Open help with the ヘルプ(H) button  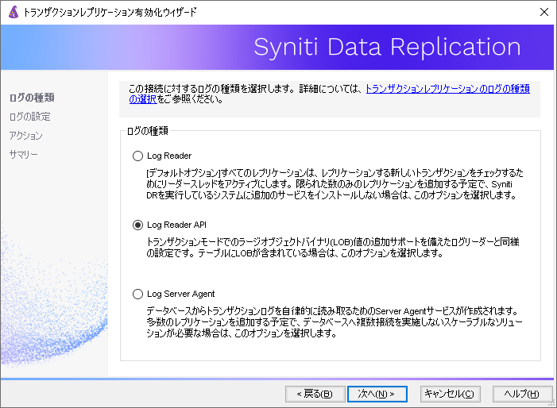(x=522, y=394)
